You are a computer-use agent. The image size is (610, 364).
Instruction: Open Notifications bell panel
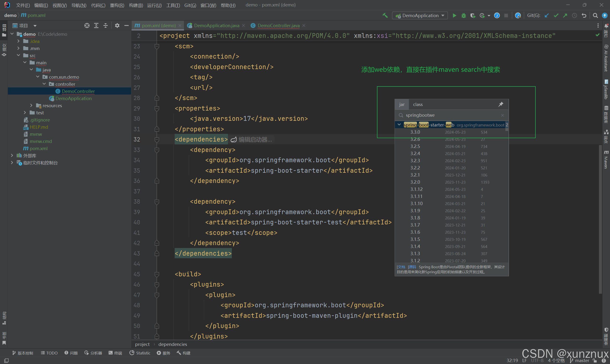[606, 30]
